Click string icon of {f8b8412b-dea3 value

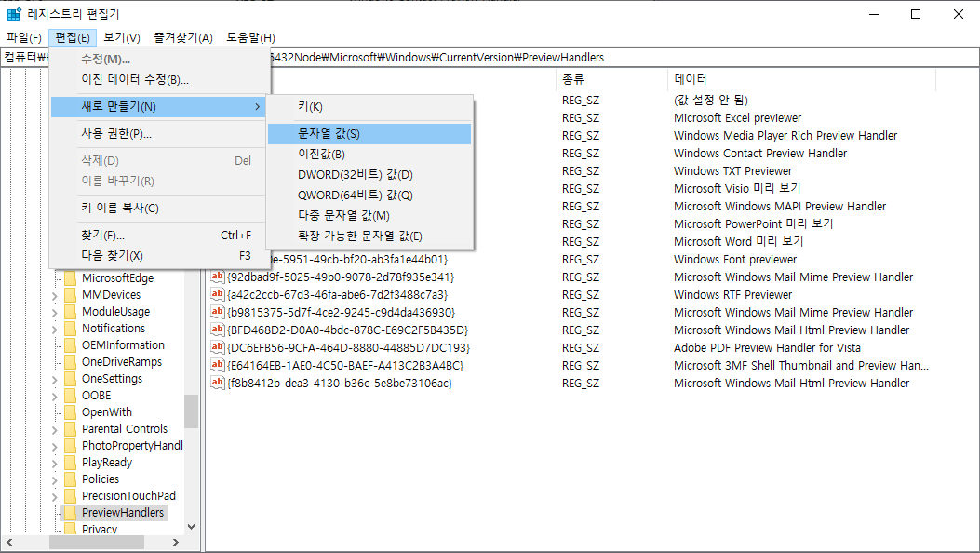[218, 383]
